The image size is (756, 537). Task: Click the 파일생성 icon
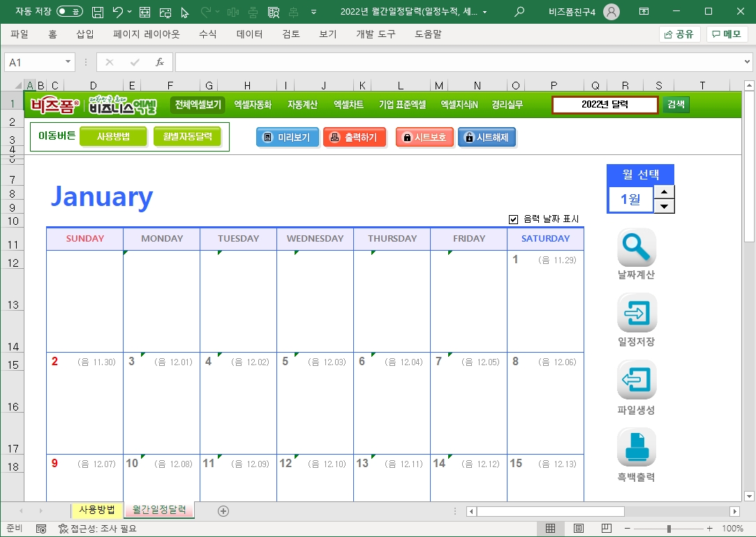tap(637, 380)
